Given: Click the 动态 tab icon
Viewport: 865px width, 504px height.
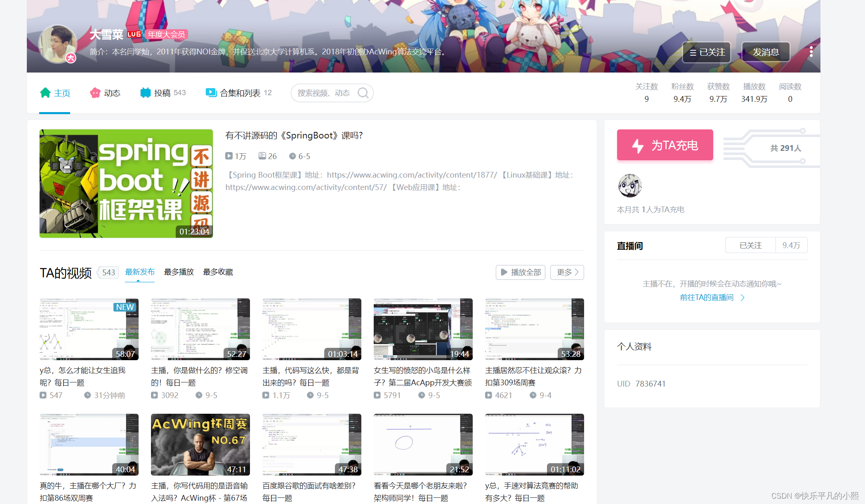Looking at the screenshot, I should (x=95, y=93).
